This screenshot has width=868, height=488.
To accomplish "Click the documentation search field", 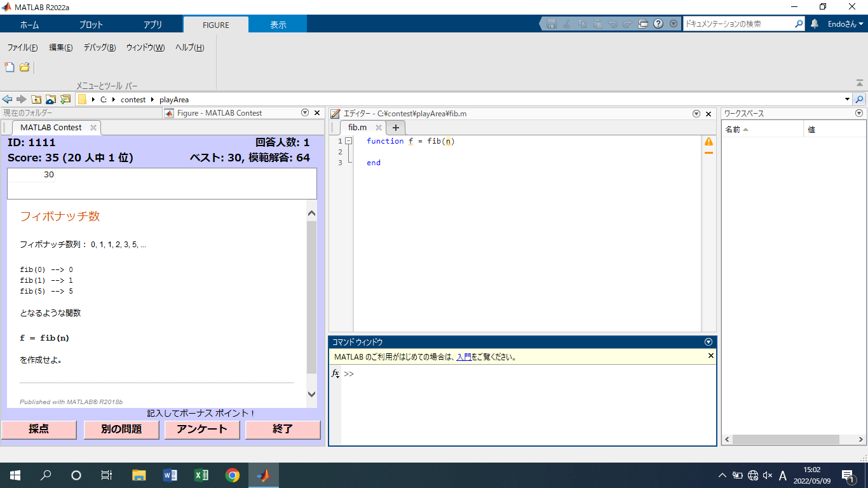I will coord(738,24).
